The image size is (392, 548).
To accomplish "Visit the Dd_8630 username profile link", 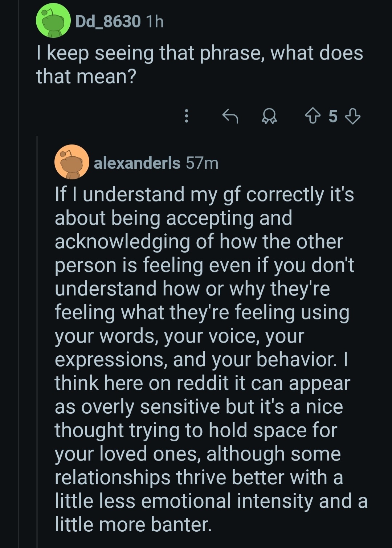I will (x=108, y=22).
